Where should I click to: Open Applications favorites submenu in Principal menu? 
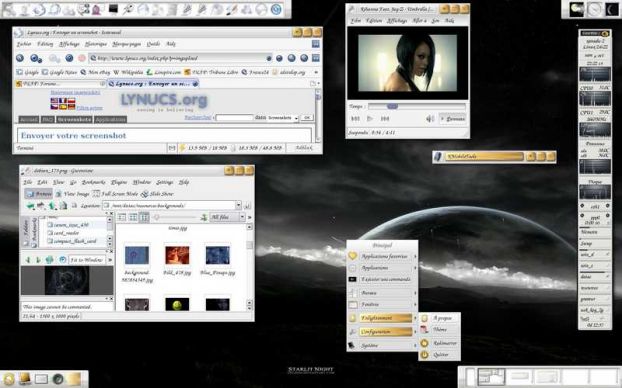(382, 257)
